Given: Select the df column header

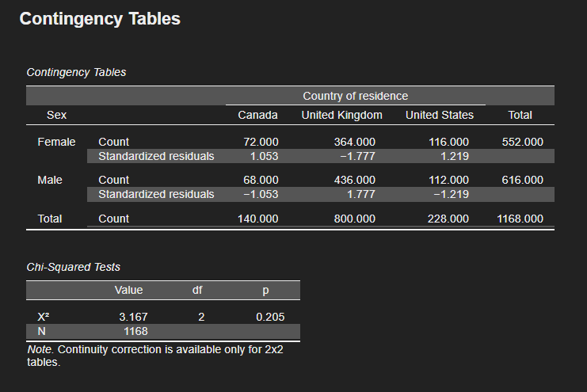Looking at the screenshot, I should (x=197, y=291).
